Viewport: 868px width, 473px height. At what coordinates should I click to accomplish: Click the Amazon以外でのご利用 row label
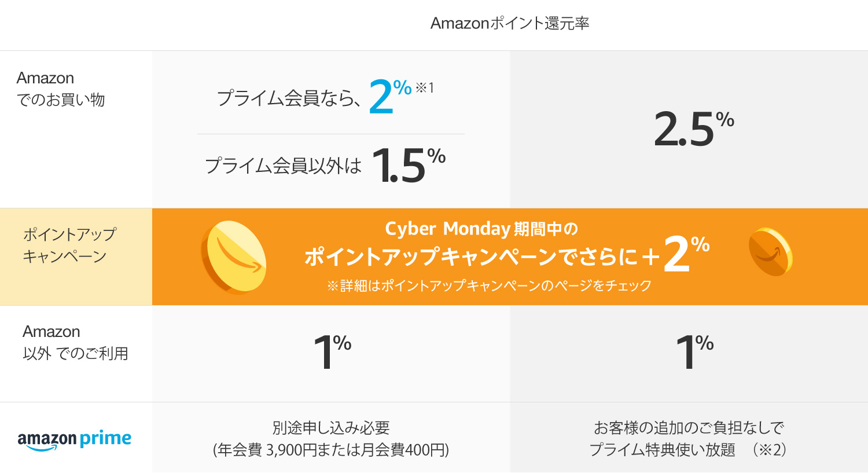[x=75, y=342]
